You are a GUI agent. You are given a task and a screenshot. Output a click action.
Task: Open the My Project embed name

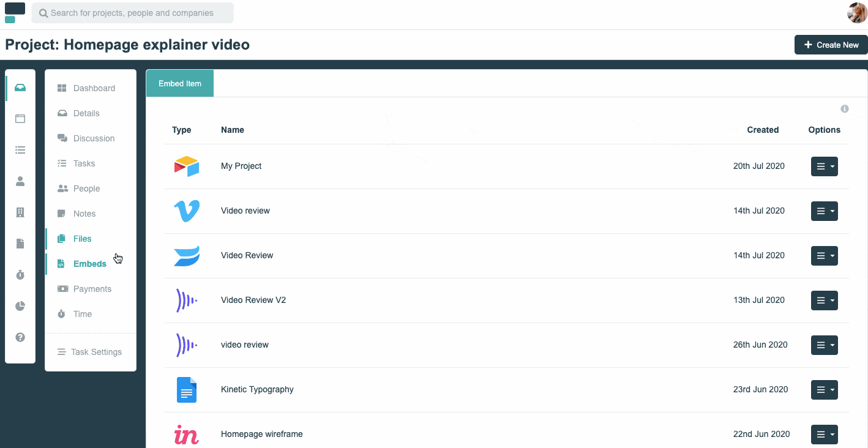point(241,166)
